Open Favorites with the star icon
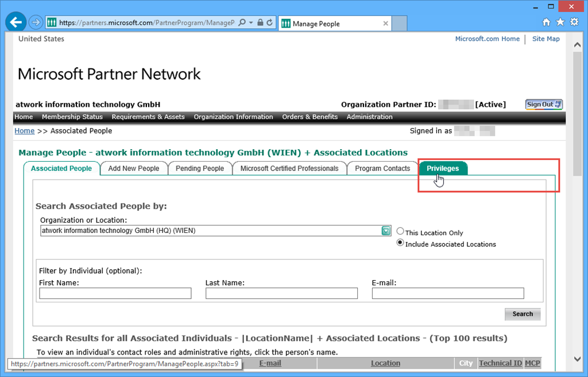The image size is (588, 377). click(x=560, y=22)
